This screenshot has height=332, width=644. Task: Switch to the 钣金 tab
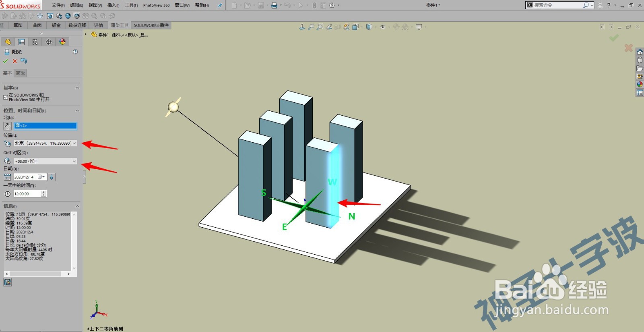coord(56,25)
